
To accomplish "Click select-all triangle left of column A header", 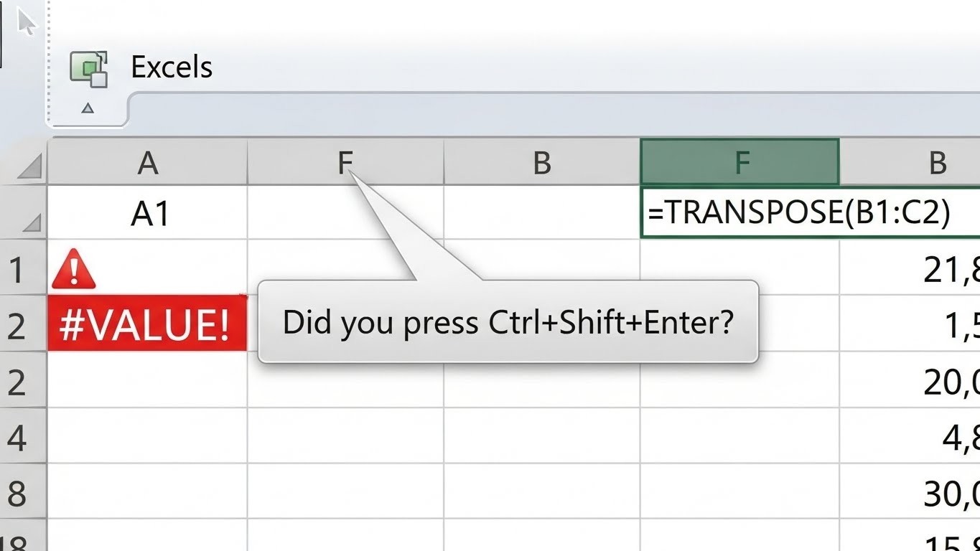I will 29,166.
